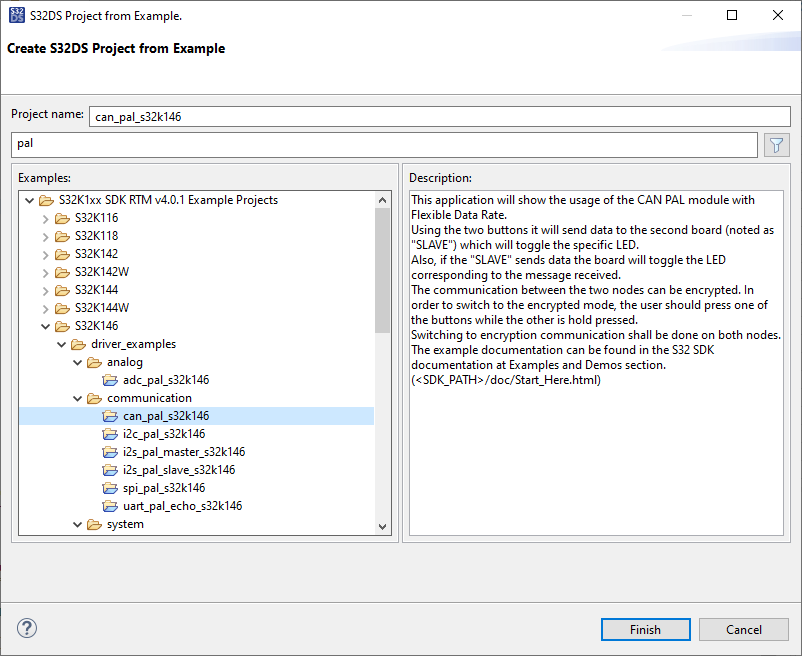This screenshot has width=802, height=656.
Task: Click the i2c_pal_s32k146 project icon
Action: coord(110,434)
